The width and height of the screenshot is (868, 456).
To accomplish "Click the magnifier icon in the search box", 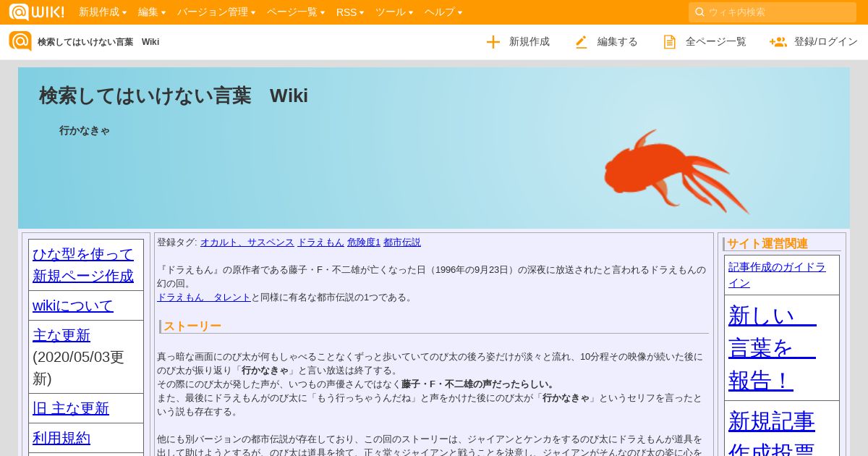I will [x=699, y=12].
